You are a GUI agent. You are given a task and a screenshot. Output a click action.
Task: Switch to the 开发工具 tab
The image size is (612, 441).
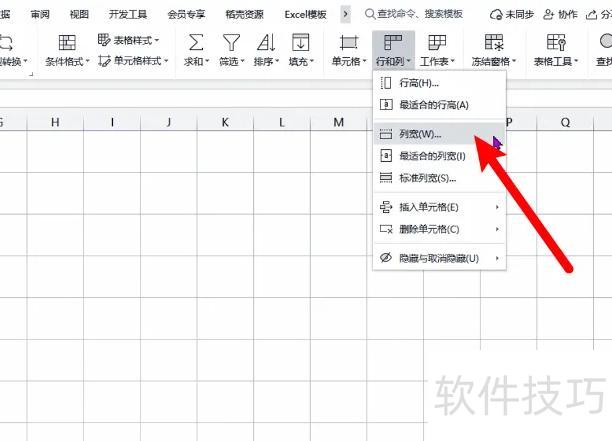128,14
